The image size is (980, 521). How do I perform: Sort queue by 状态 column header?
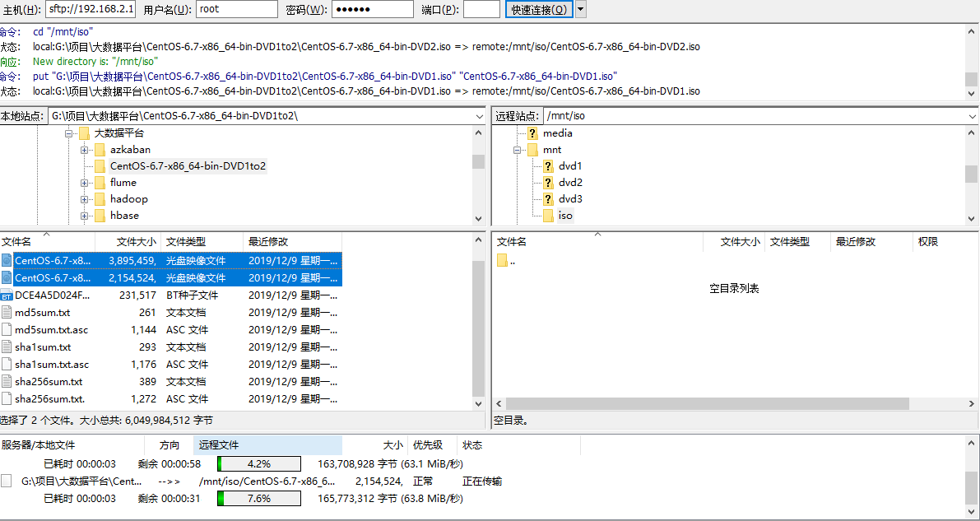(x=518, y=445)
